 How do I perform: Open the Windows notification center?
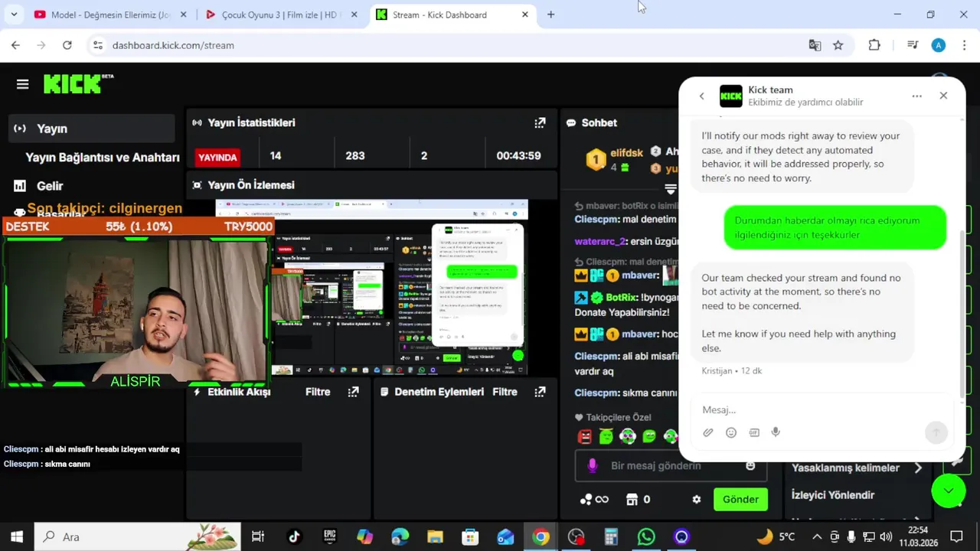[956, 536]
